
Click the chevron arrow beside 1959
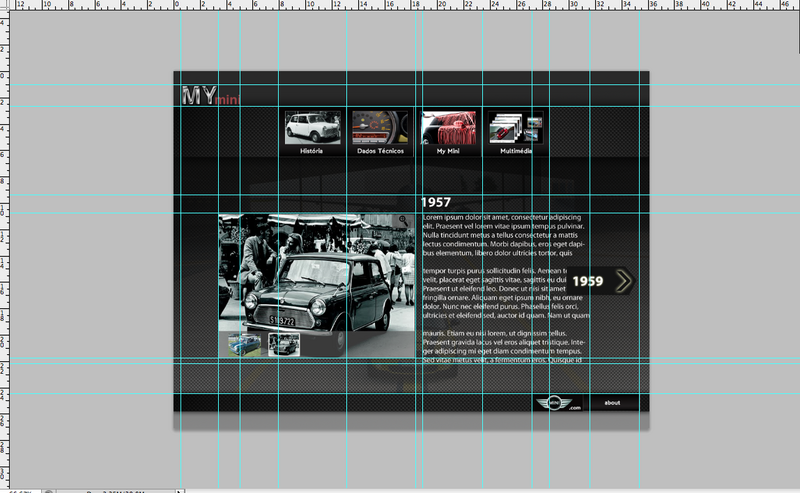(625, 281)
